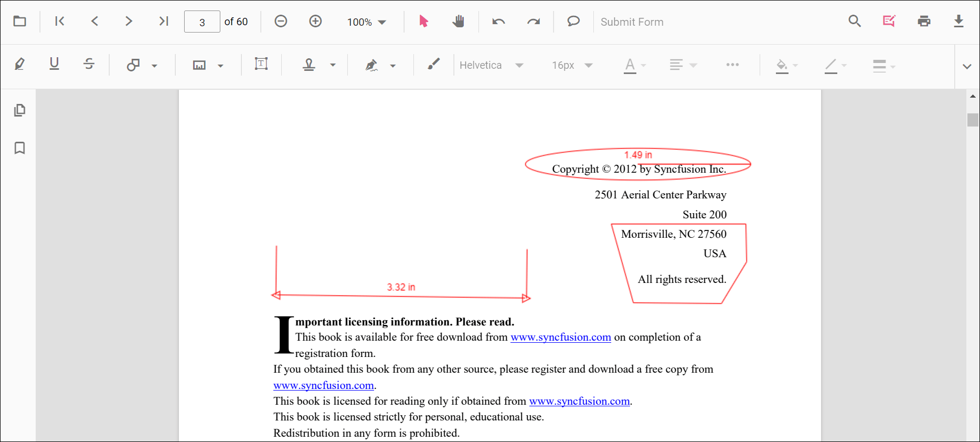Click the '2501 Aerial Center Parkway' text
Screen dimensions: 980x442
[661, 195]
